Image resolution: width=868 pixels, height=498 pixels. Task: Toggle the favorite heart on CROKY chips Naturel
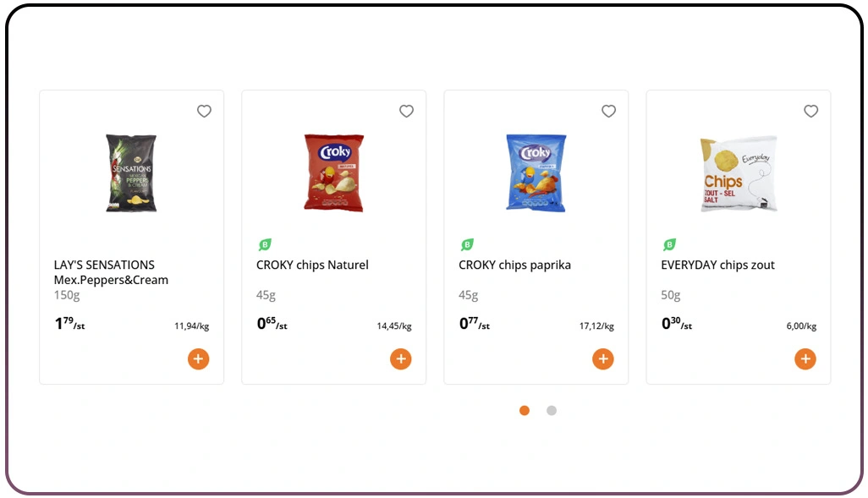[406, 111]
